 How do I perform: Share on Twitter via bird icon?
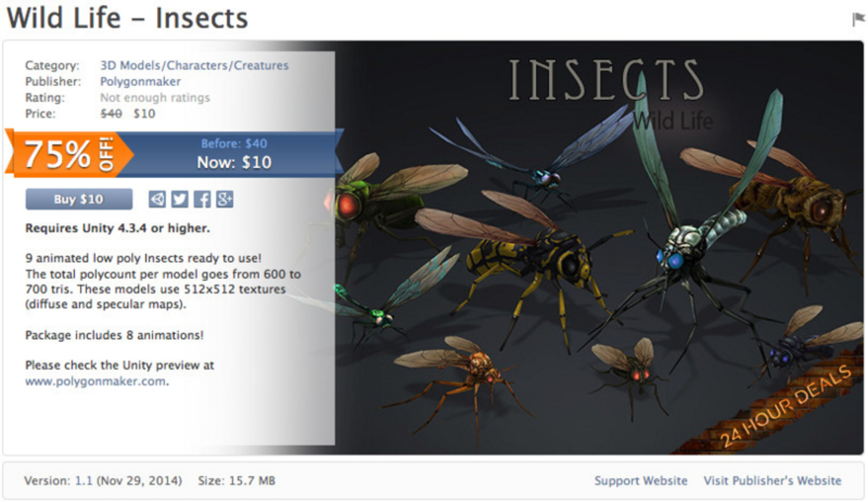tap(179, 199)
